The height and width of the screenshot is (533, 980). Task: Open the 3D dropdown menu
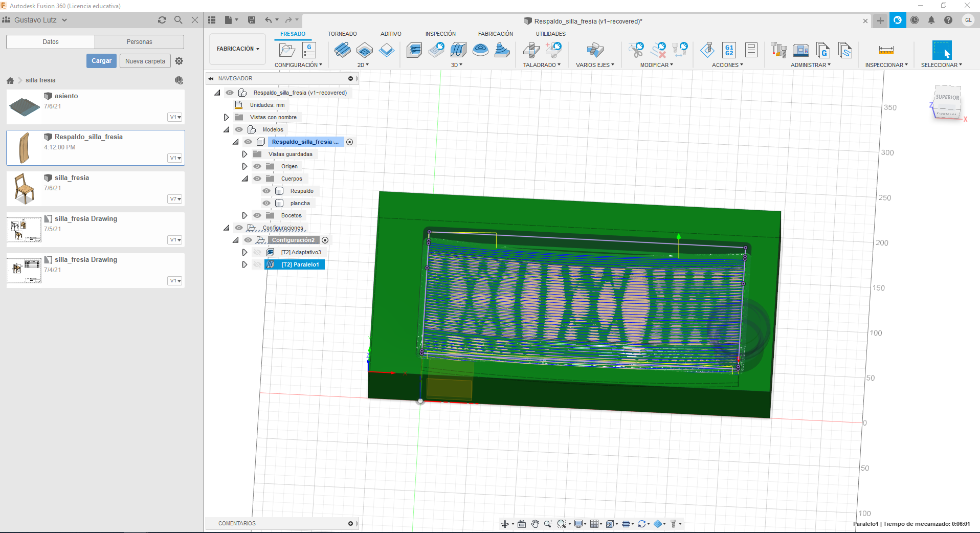pyautogui.click(x=456, y=65)
